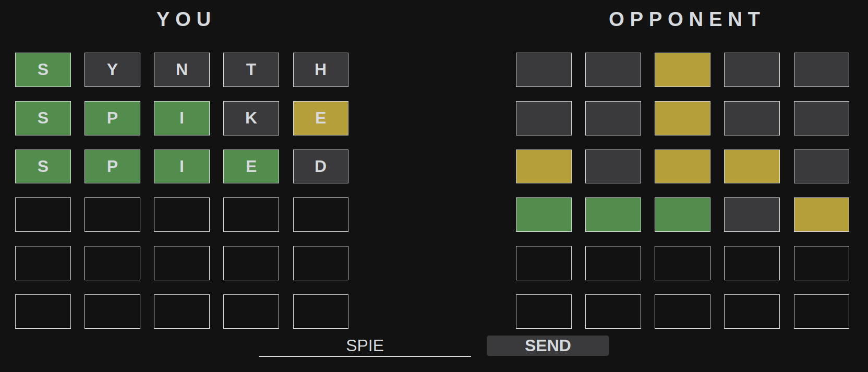This screenshot has width=868, height=372.
Task: Click the green P tile in second row
Action: click(x=112, y=118)
